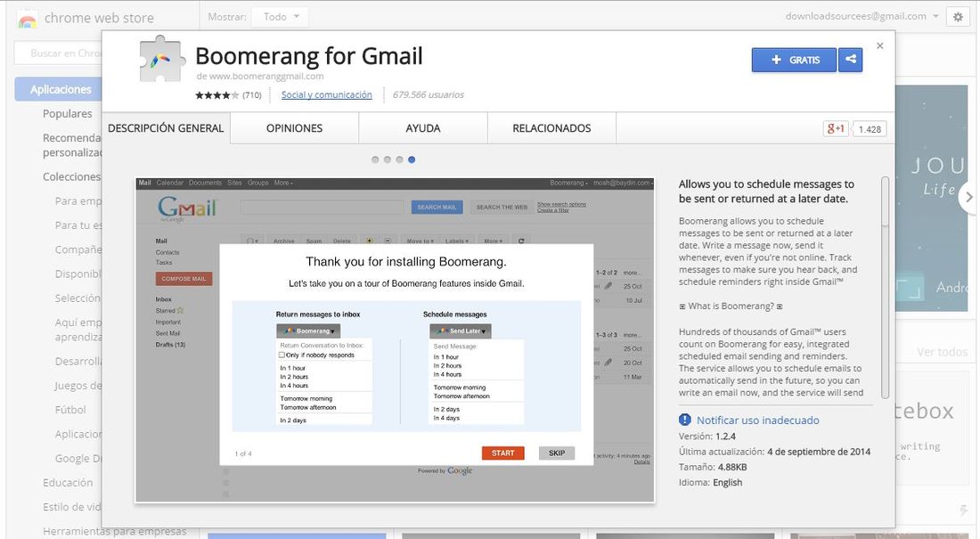
Task: Select the first screenshot carousel dot
Action: tap(375, 159)
